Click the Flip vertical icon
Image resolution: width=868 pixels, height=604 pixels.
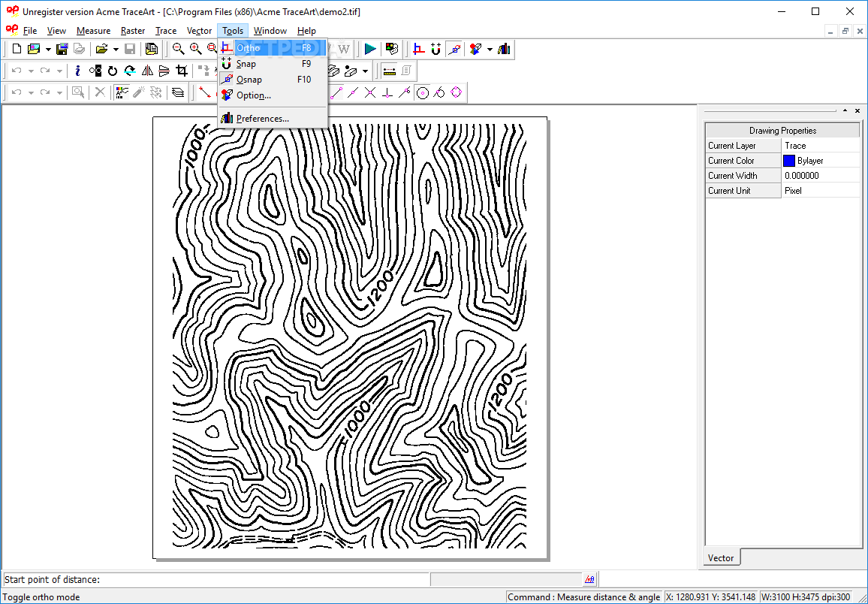(x=164, y=71)
